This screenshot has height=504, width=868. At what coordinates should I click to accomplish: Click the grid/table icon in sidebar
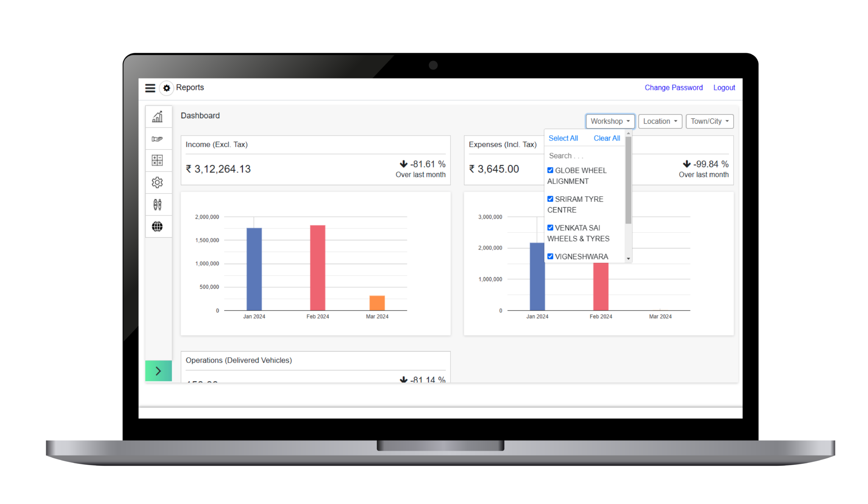point(158,160)
